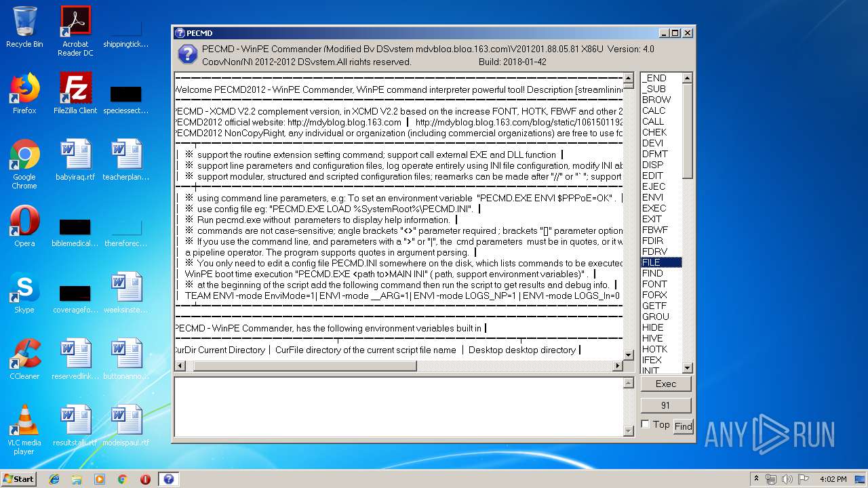Viewport: 868px width, 488px height.
Task: Select EXEC command in list
Action: tap(661, 208)
